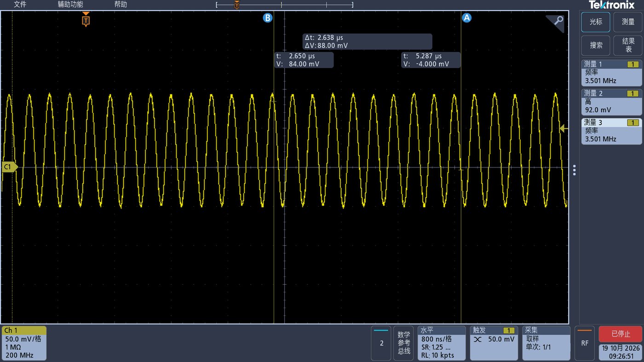
Task: Click the date and time badge
Action: (x=621, y=352)
